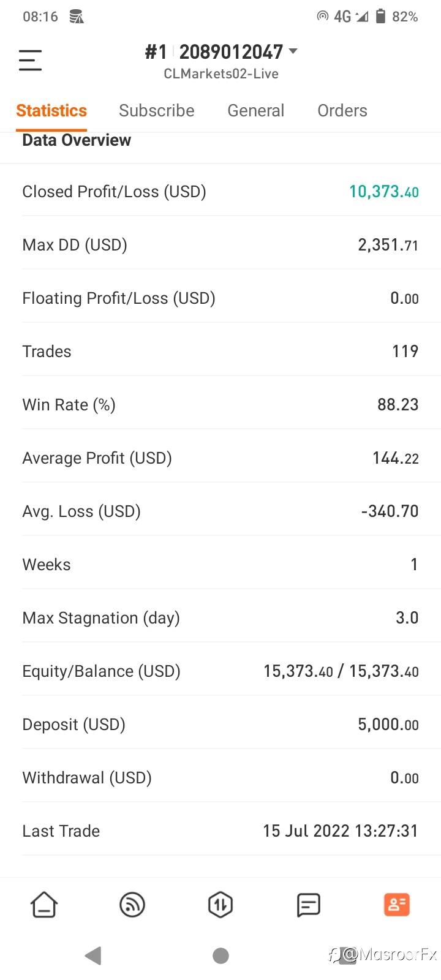441x980 pixels.
Task: Tap the Last Trade date row
Action: pos(221,831)
